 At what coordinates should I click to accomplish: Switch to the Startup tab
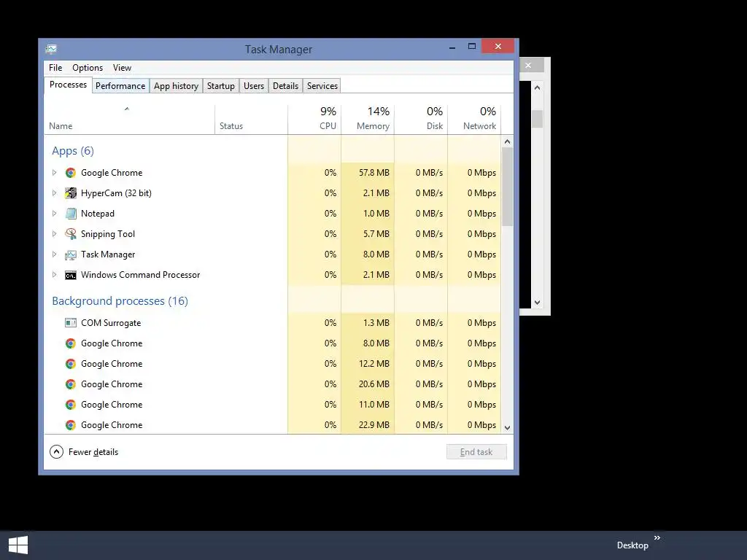point(220,86)
